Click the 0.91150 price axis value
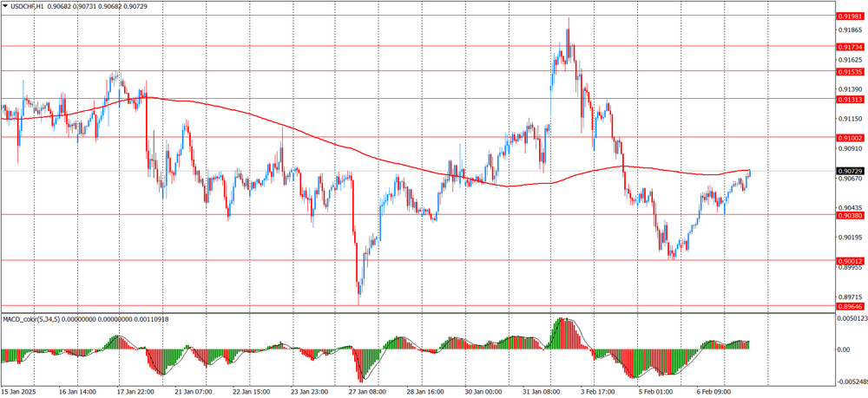This screenshot has height=398, width=868. (852, 119)
